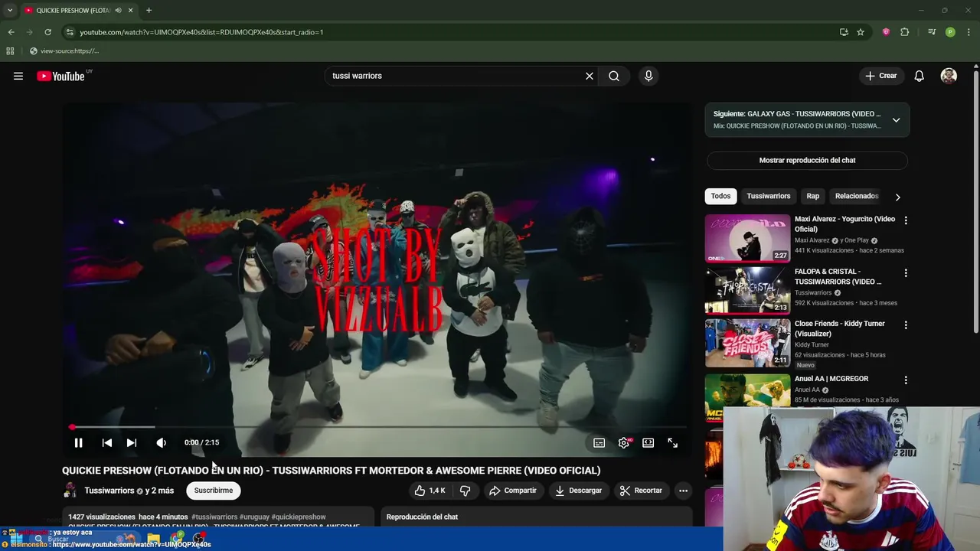Toggle subtitles in the player

(599, 442)
